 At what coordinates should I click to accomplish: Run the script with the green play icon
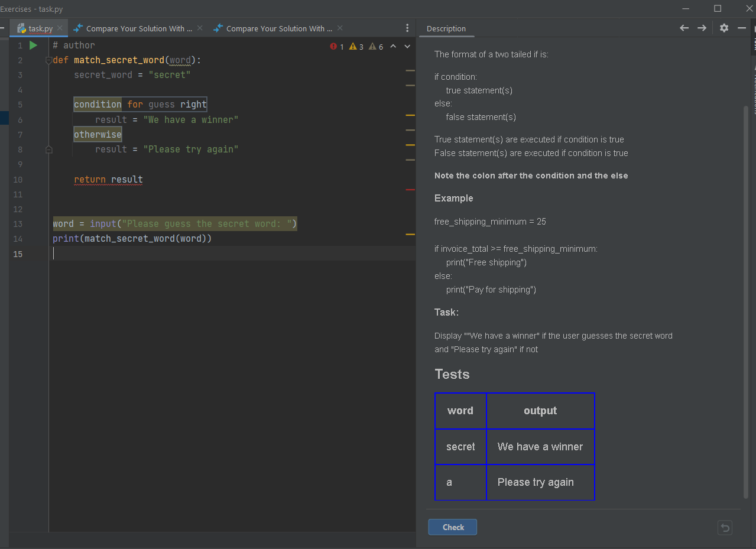click(x=33, y=45)
